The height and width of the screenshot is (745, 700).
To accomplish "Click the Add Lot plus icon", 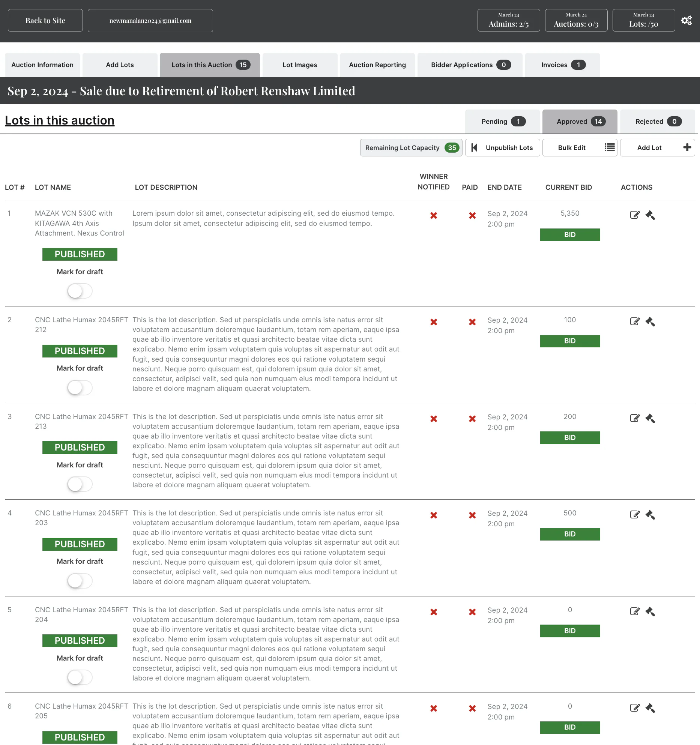I will [687, 147].
